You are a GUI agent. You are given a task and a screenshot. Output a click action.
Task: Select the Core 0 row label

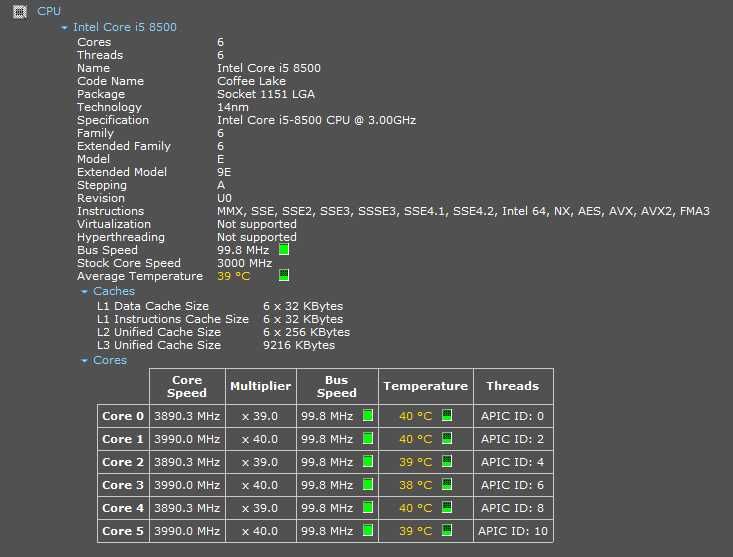[123, 416]
